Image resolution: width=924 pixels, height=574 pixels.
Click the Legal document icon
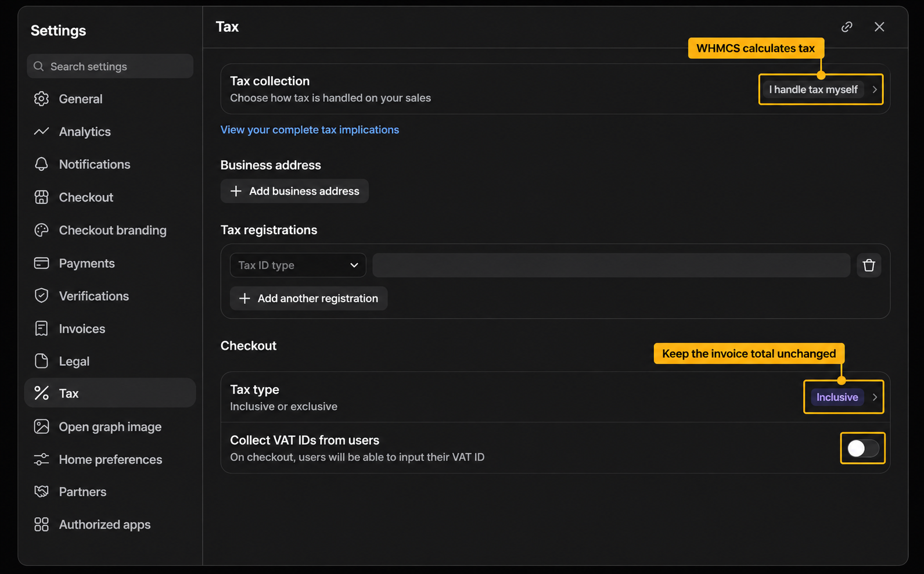click(x=41, y=361)
